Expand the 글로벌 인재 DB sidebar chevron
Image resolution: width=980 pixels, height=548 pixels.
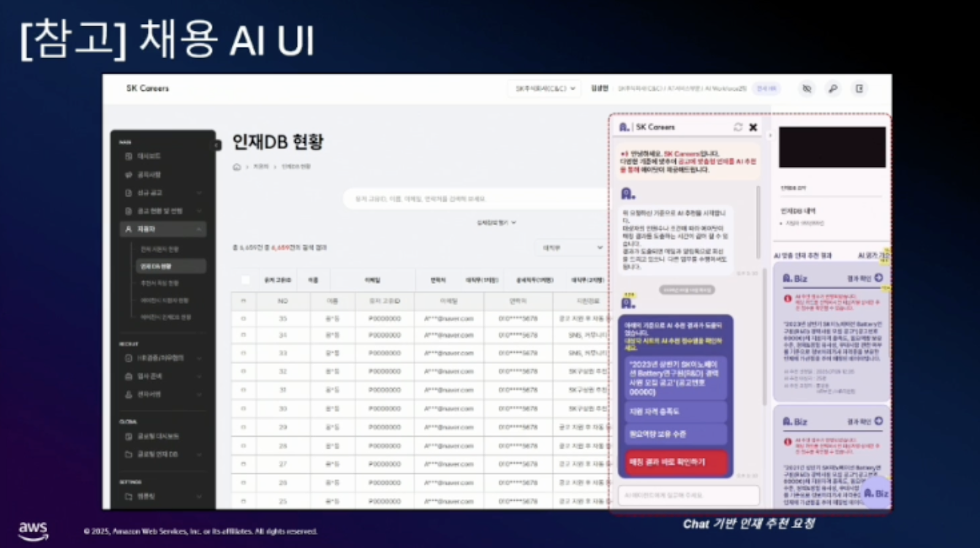tap(199, 454)
